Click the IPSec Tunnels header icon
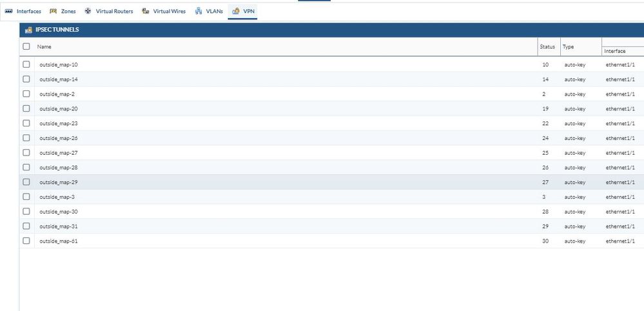The width and height of the screenshot is (644, 311). tap(28, 30)
